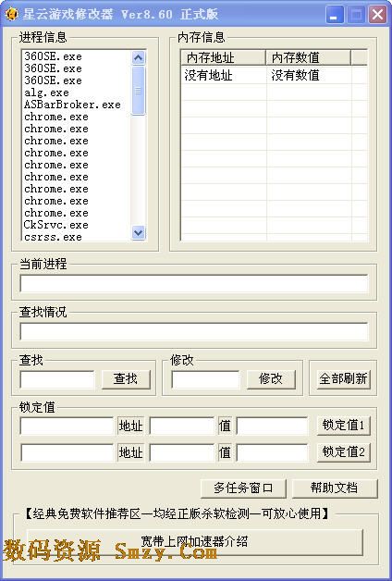Click the 锁定值2 button
Viewport: 392px width, 581px height.
pyautogui.click(x=344, y=452)
